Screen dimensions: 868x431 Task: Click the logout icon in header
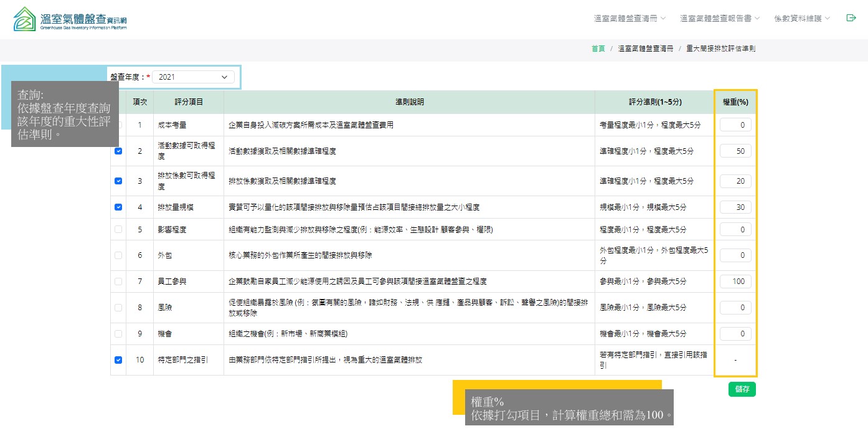coord(851,18)
